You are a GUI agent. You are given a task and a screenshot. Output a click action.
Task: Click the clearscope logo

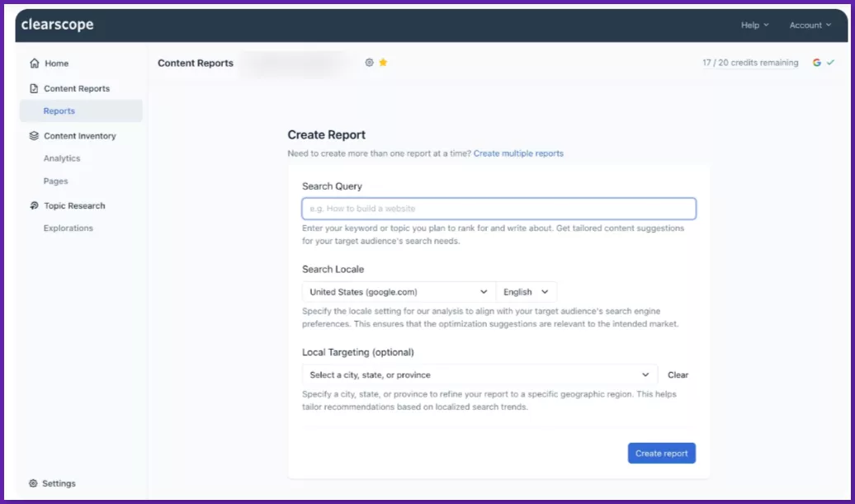click(x=57, y=25)
